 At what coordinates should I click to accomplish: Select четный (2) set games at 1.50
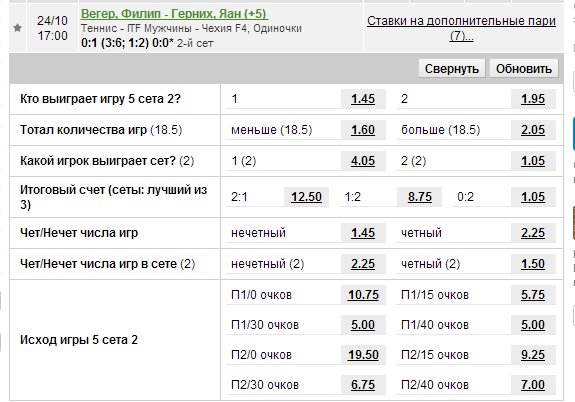tap(533, 264)
